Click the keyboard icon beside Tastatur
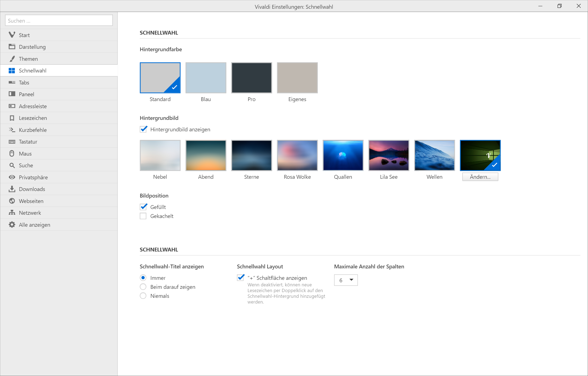588x376 pixels. tap(12, 142)
